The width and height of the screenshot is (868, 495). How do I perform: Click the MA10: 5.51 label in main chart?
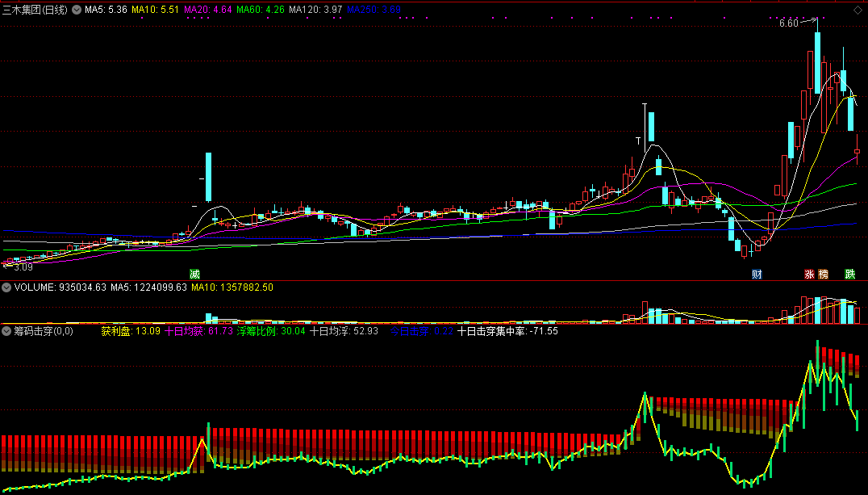click(x=155, y=10)
